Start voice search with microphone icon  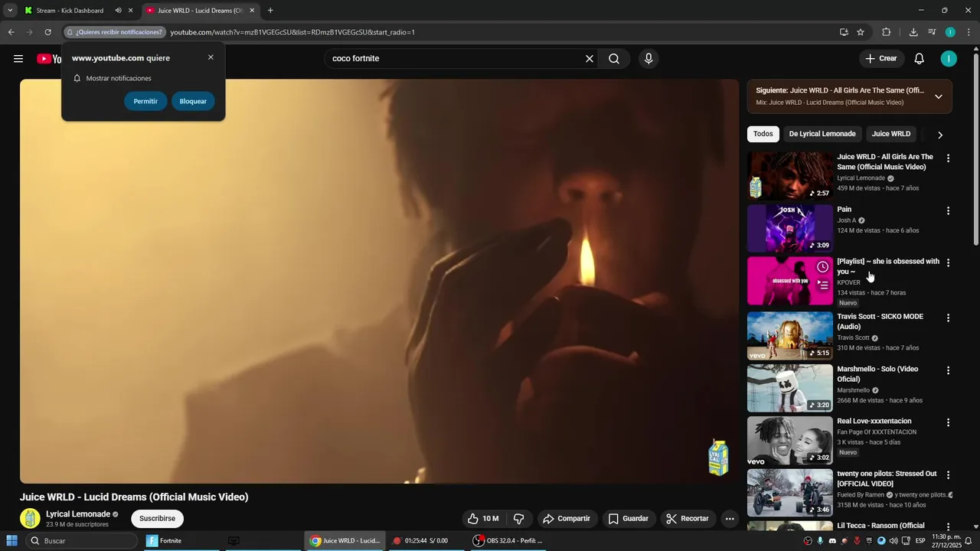click(648, 59)
